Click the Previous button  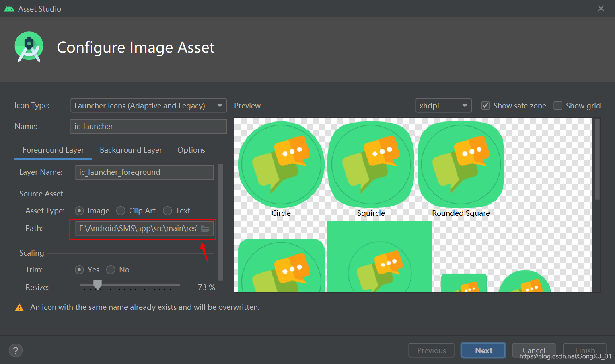point(431,350)
